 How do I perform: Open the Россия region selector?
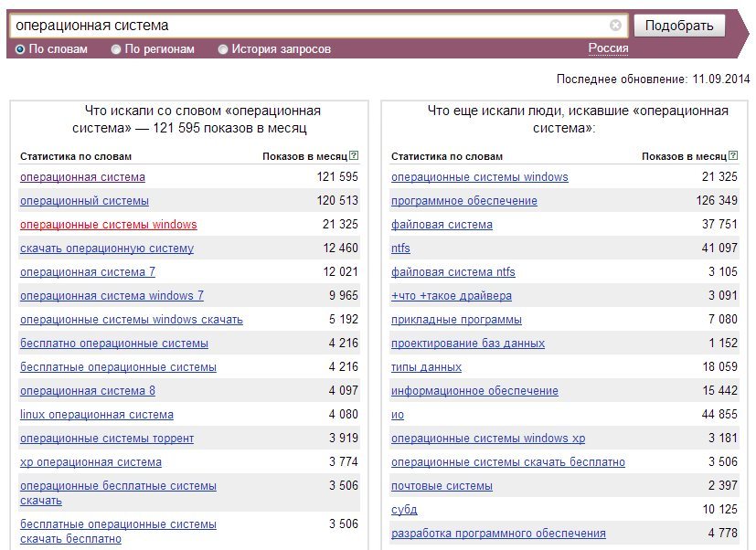608,48
